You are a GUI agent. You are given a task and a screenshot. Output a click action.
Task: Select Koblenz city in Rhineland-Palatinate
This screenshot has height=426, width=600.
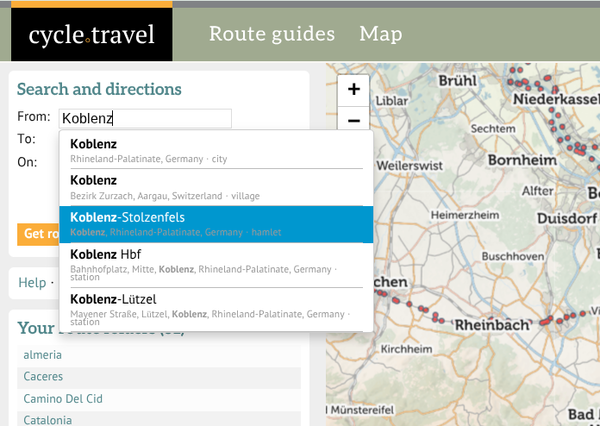(215, 151)
